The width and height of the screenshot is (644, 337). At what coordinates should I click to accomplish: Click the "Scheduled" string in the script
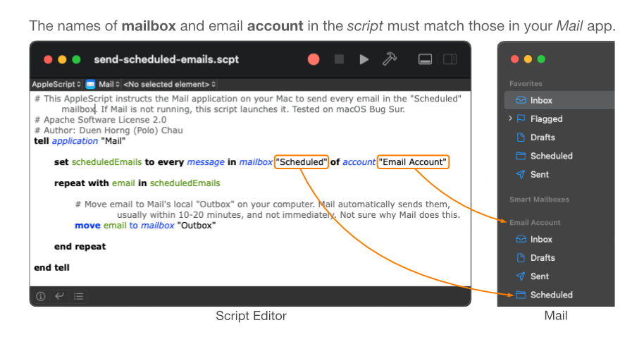click(302, 162)
